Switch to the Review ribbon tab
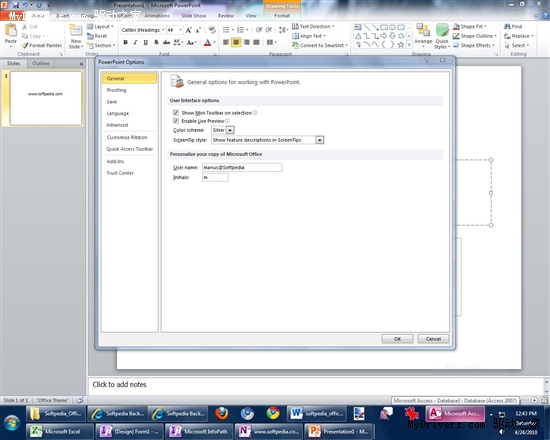This screenshot has height=440, width=550. pyautogui.click(x=226, y=16)
